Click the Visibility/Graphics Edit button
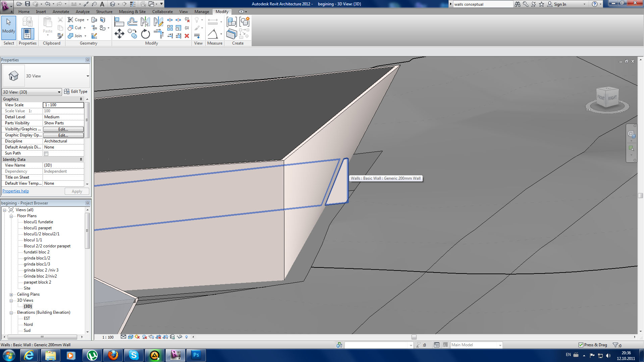Image resolution: width=644 pixels, height=362 pixels. coord(63,129)
